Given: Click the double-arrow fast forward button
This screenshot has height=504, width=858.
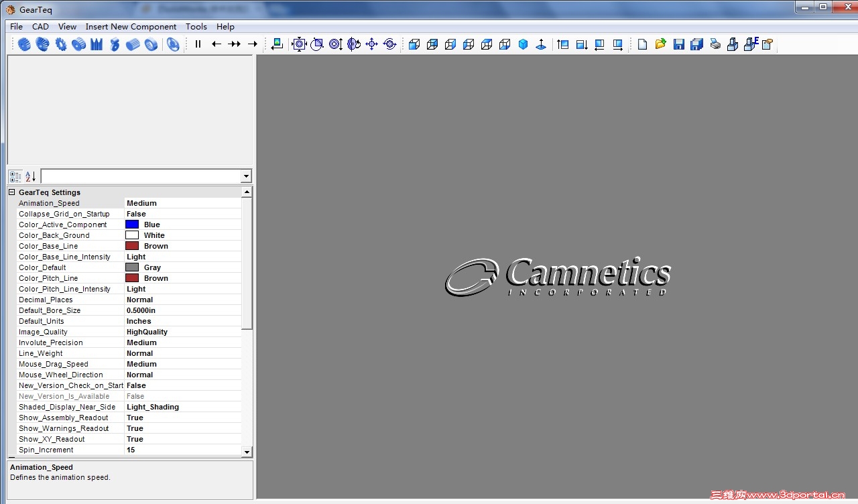Looking at the screenshot, I should tap(234, 44).
